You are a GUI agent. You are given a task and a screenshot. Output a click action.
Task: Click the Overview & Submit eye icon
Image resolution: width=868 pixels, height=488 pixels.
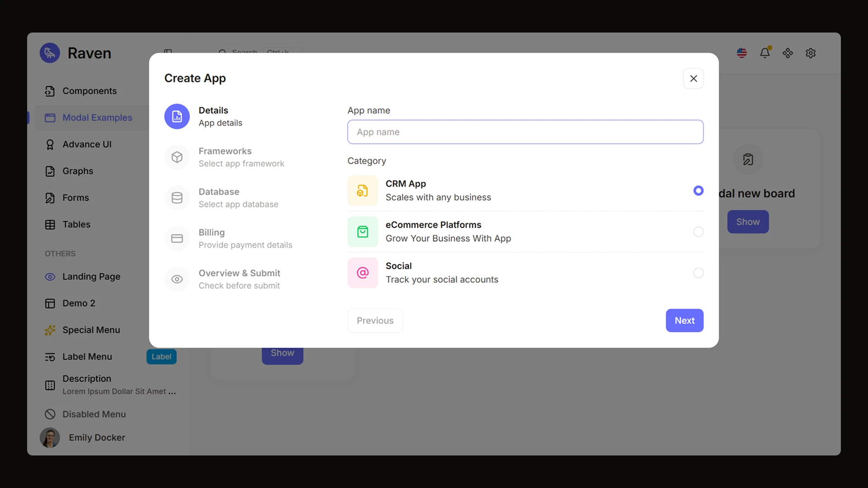pyautogui.click(x=177, y=279)
